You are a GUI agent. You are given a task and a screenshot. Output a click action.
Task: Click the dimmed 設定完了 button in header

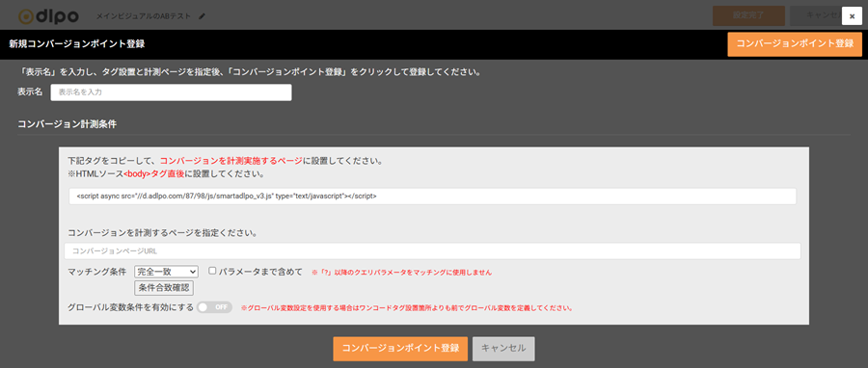[x=748, y=16]
